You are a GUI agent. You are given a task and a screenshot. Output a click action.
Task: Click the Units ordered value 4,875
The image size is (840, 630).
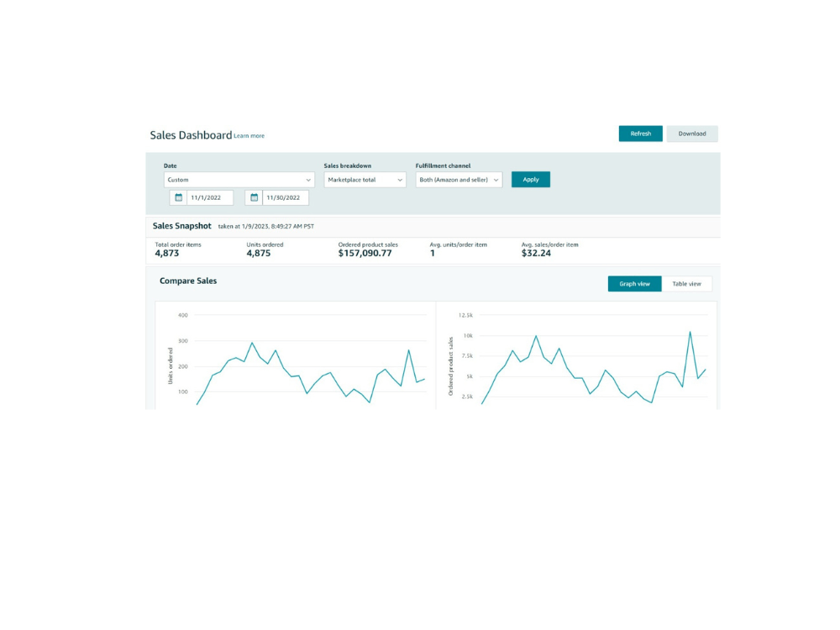coord(259,254)
